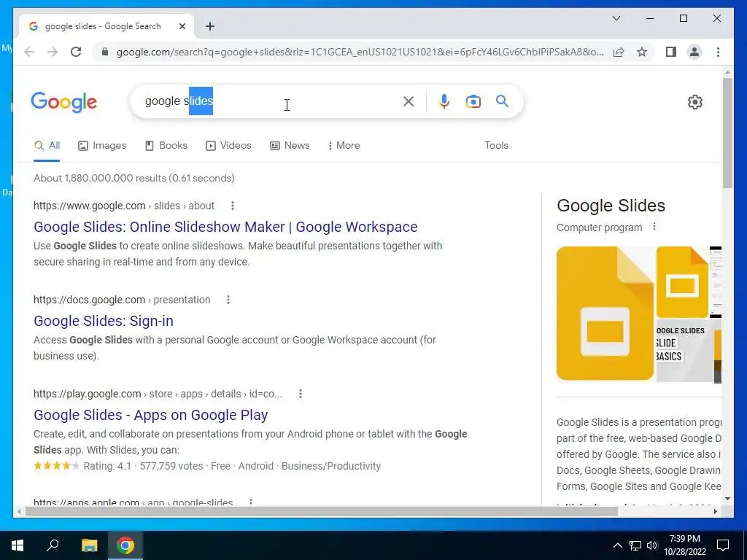Screen dimensions: 747x560
Task: Open a new tab with plus button
Action: [x=210, y=26]
